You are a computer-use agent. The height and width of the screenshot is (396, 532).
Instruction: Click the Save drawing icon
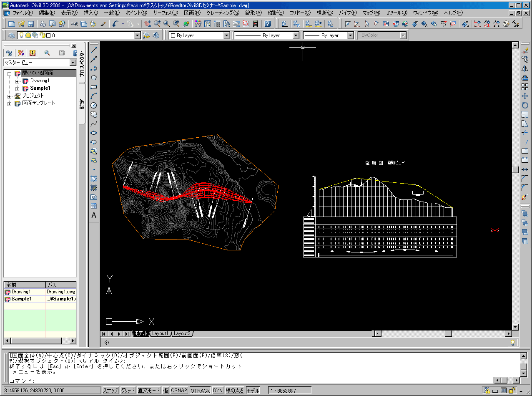[31, 24]
